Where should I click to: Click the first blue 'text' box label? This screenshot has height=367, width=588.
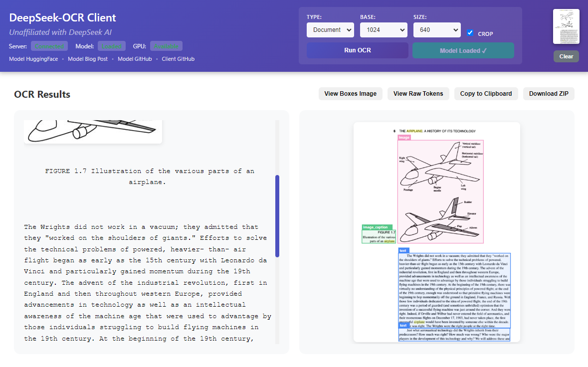click(x=403, y=250)
